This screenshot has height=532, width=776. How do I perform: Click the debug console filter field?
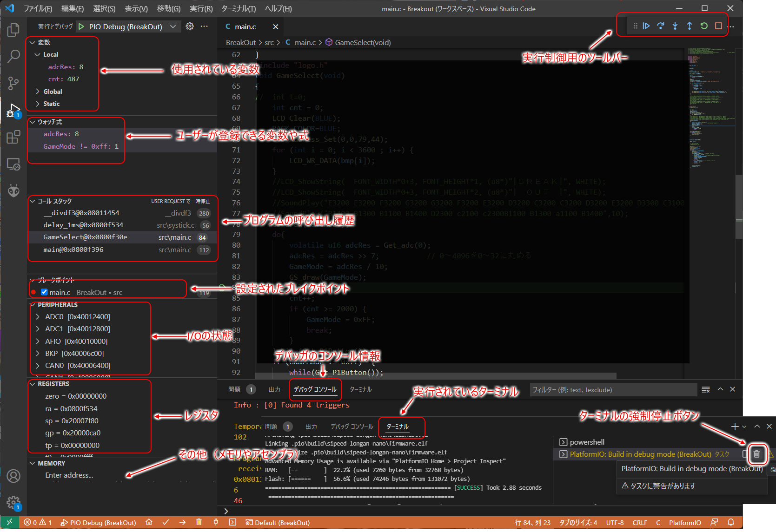click(x=613, y=389)
